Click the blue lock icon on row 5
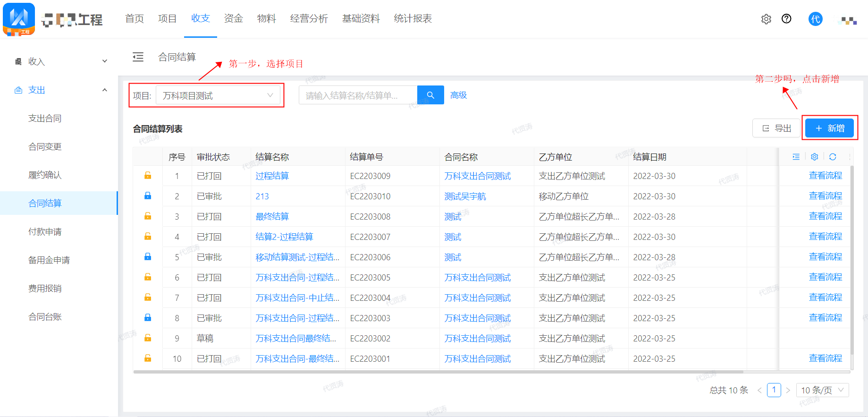Image resolution: width=868 pixels, height=417 pixels. (148, 257)
